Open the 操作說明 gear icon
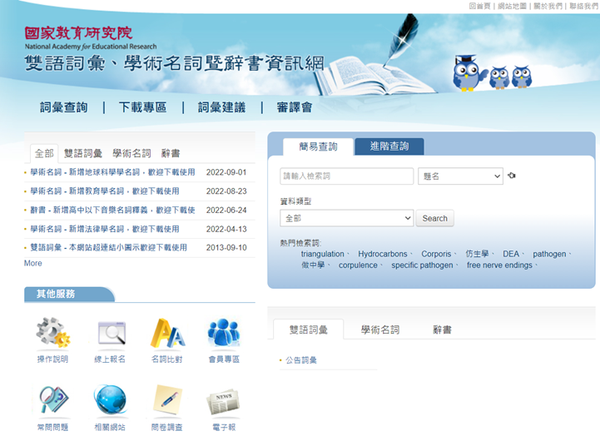The height and width of the screenshot is (436, 600). point(53,333)
